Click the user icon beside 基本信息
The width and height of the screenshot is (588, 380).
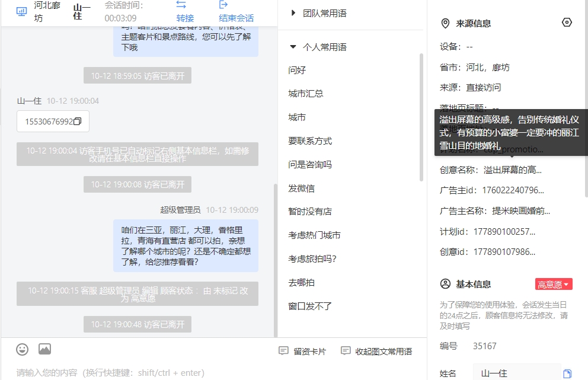pos(445,284)
